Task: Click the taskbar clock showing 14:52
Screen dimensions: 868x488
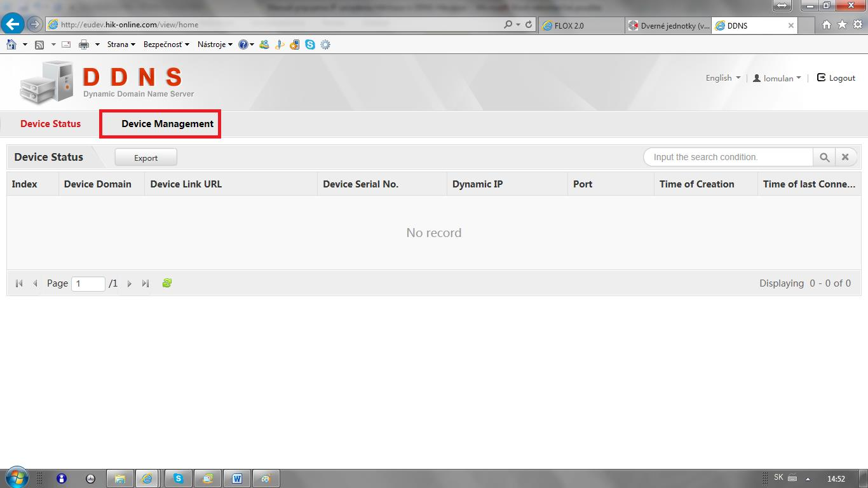Action: click(836, 478)
